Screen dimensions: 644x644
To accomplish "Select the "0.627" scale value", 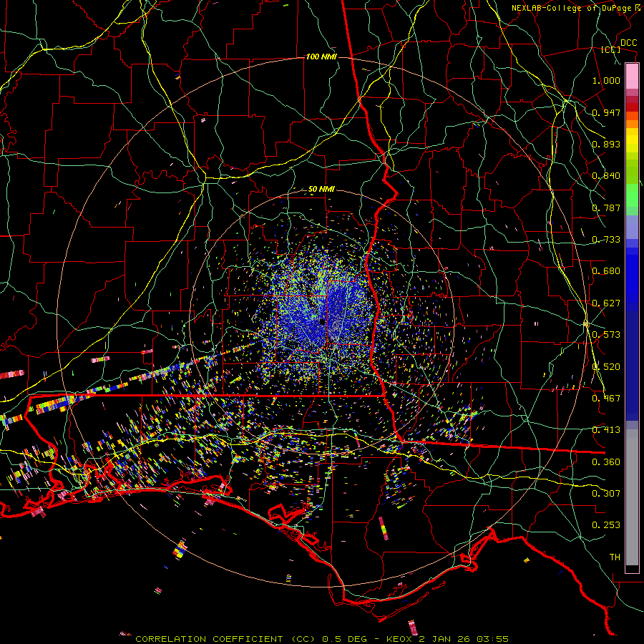I will click(x=606, y=303).
